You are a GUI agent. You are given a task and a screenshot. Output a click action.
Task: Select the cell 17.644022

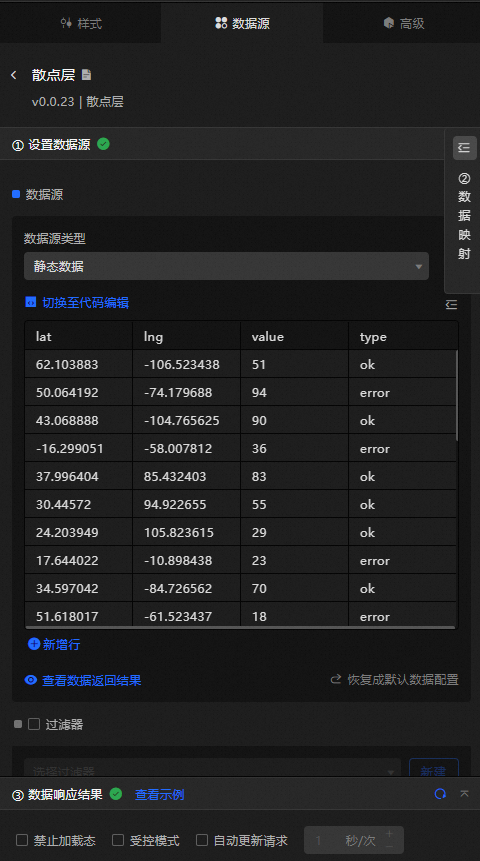tap(79, 560)
